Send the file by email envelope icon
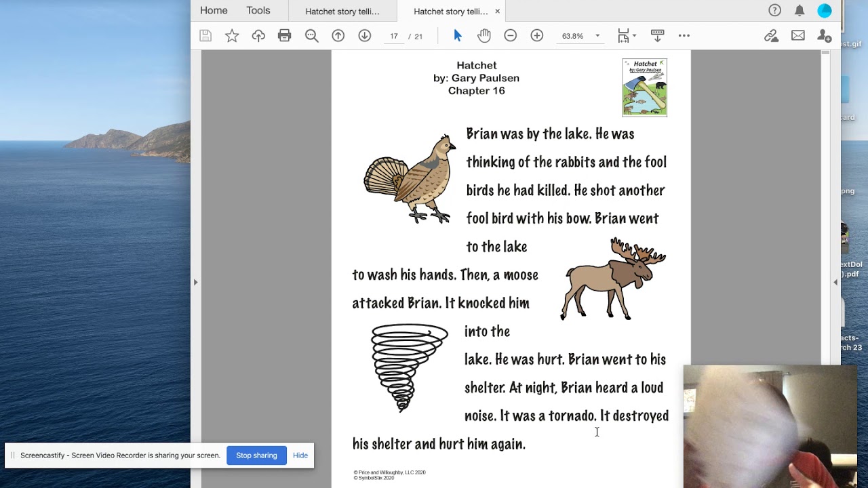Image resolution: width=868 pixels, height=488 pixels. 798,36
